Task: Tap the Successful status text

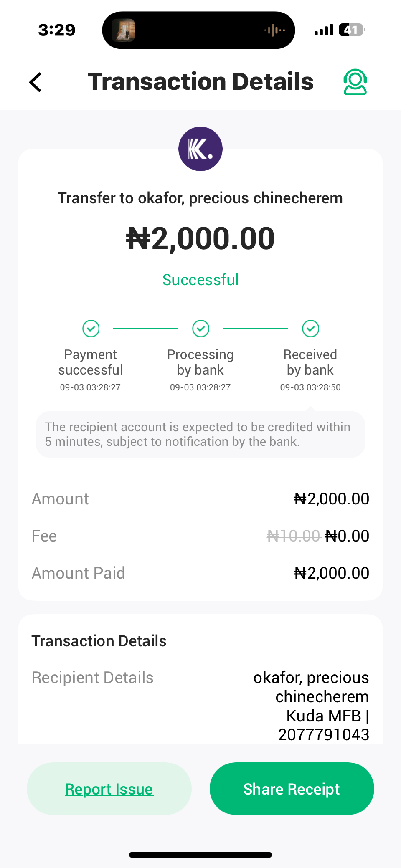Action: (x=200, y=280)
